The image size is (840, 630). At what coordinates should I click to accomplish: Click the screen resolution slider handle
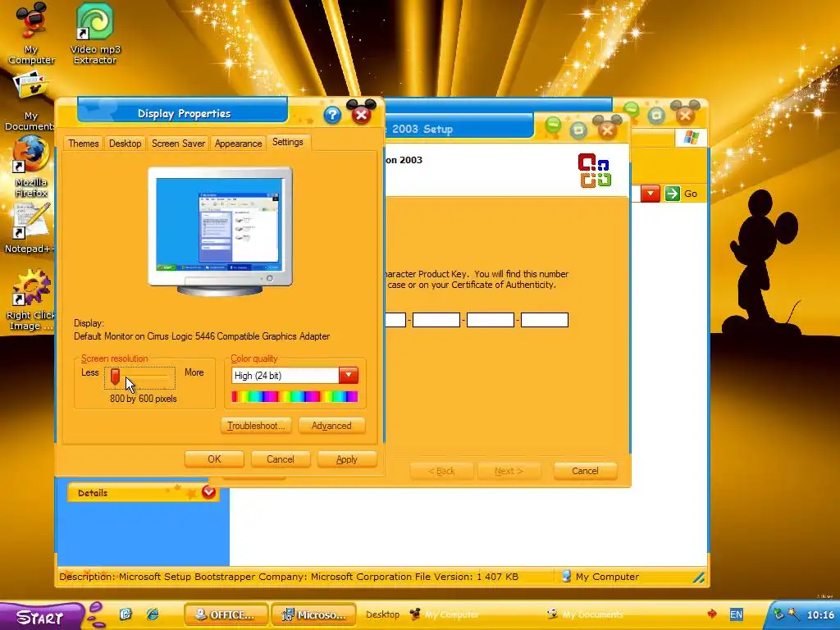coord(115,376)
